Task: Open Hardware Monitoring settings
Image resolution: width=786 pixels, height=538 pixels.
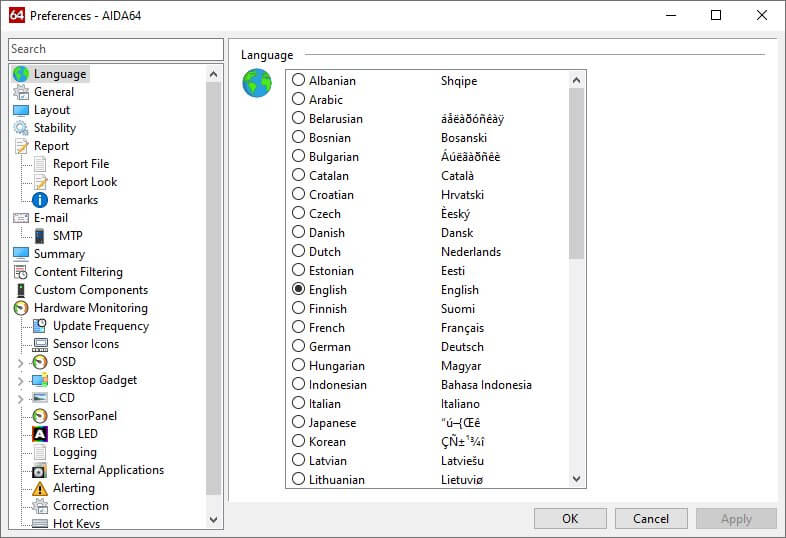Action: pos(91,308)
